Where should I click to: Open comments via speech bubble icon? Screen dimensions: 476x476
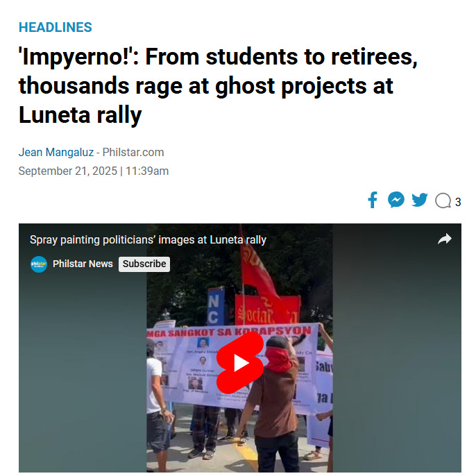[443, 201]
